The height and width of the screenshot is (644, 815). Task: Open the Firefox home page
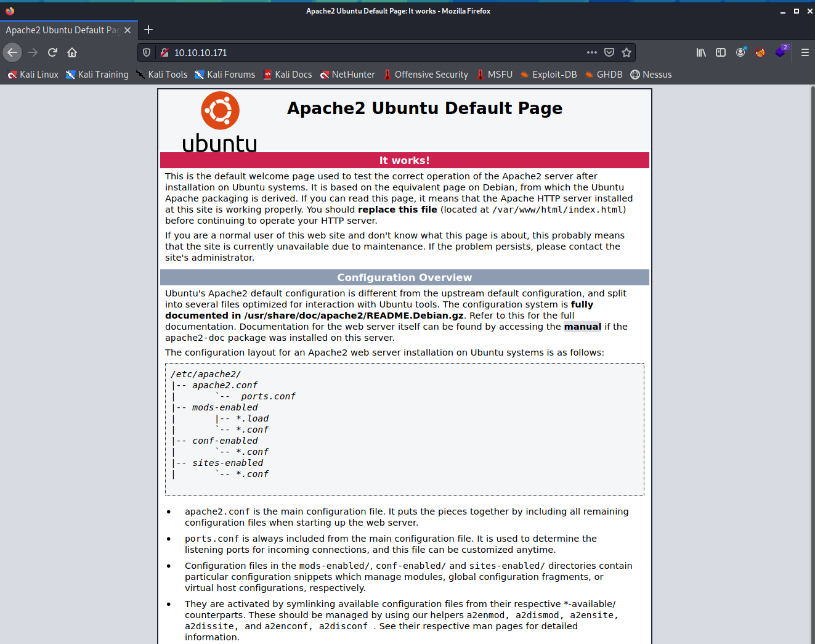(72, 52)
